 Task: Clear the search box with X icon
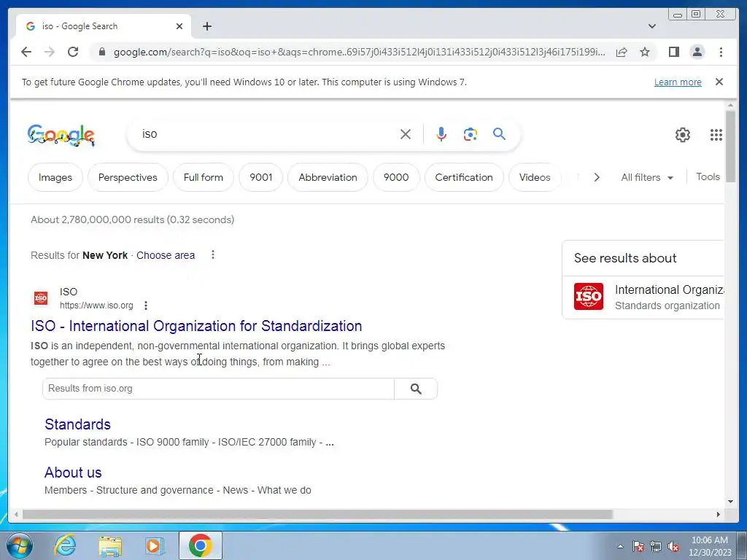click(406, 134)
